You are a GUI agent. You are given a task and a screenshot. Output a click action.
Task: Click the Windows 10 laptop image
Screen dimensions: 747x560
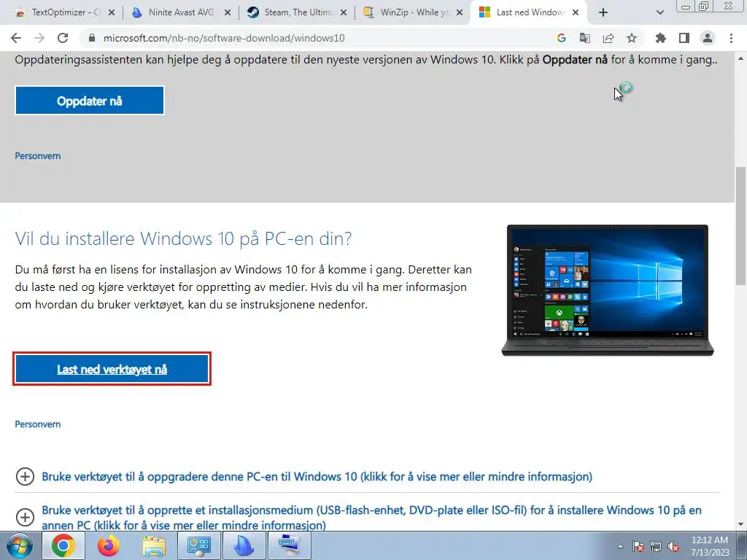[608, 290]
